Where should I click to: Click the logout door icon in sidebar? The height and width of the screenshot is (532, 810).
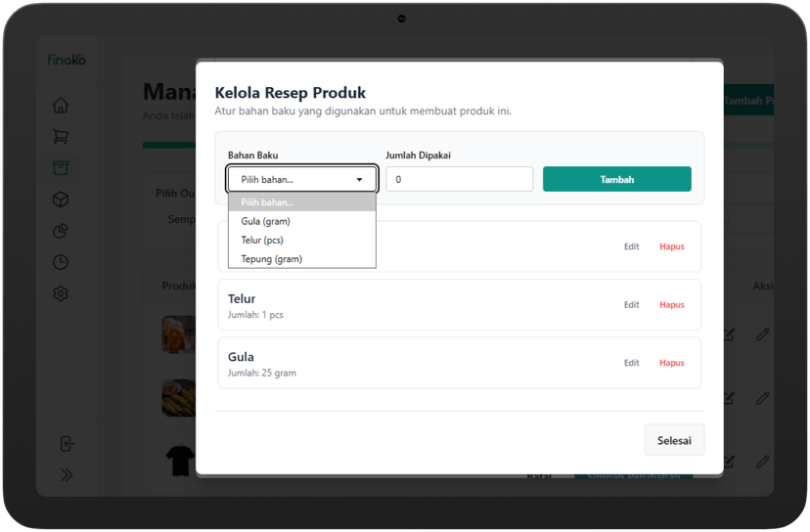tap(67, 444)
